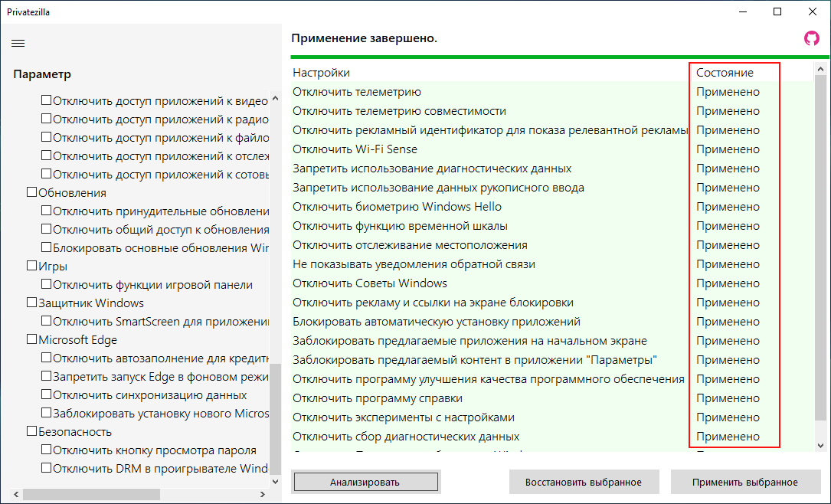The image size is (831, 504).
Task: Select 'Отключить биометрию Windows Hello' row
Action: coord(551,206)
